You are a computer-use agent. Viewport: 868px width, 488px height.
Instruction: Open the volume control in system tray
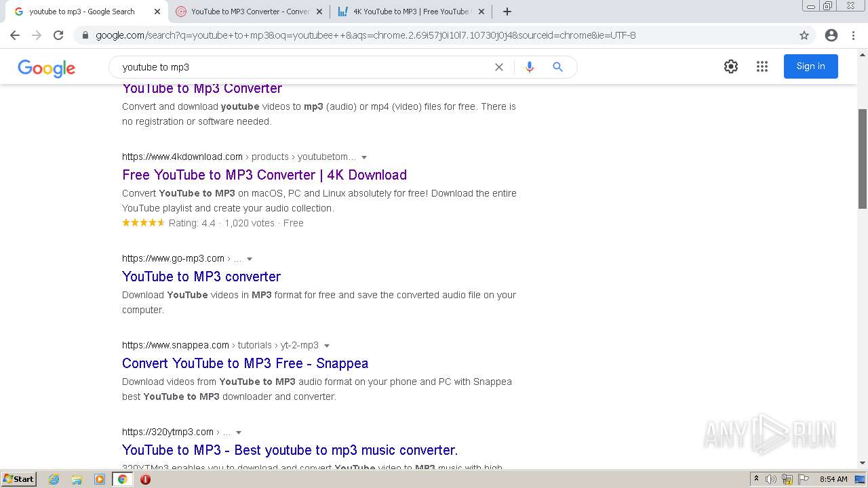771,479
